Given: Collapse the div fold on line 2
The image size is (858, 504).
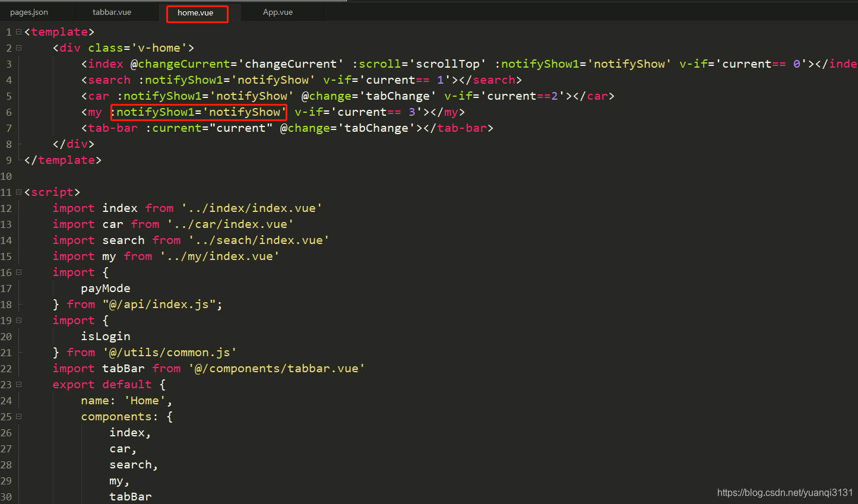Looking at the screenshot, I should click(19, 48).
